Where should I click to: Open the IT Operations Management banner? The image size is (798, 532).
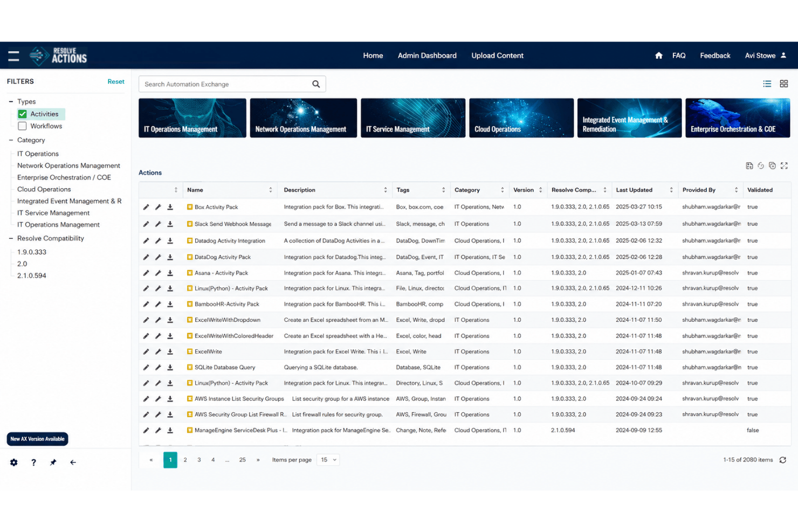[192, 118]
